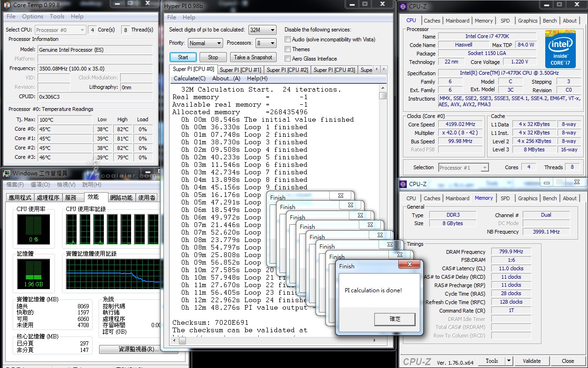Open Core Temp Options menu
588x368 pixels.
[x=32, y=16]
